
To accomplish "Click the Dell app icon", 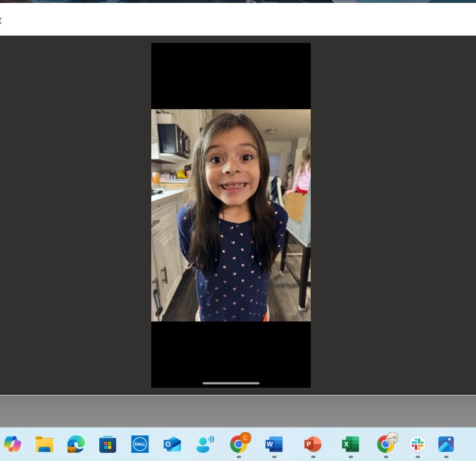I will (140, 444).
